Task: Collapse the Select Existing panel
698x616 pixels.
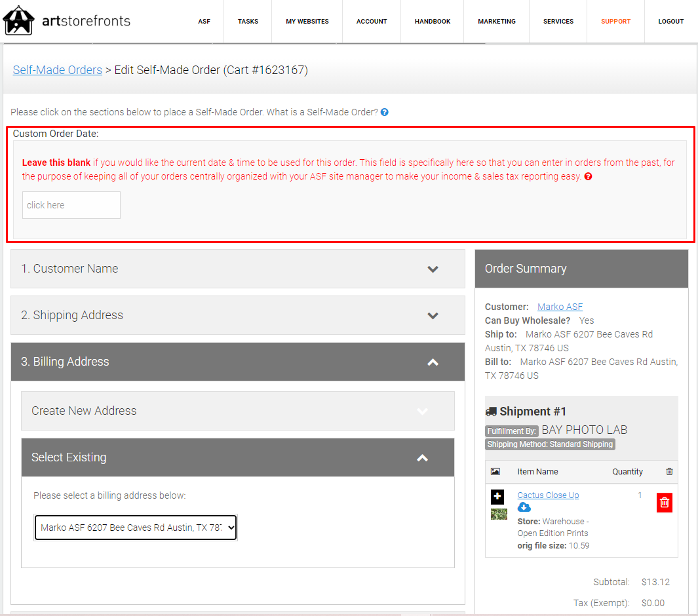Action: [x=422, y=457]
